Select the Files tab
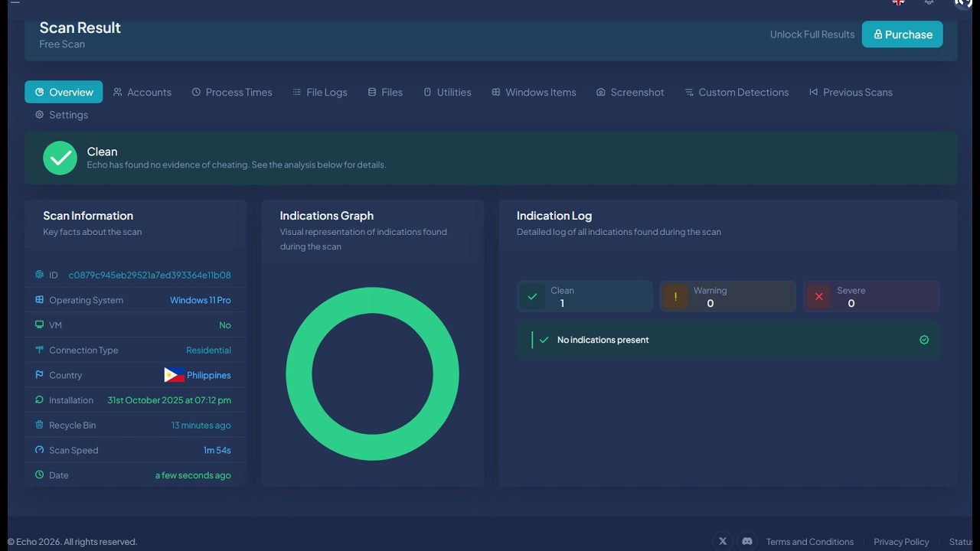The height and width of the screenshot is (551, 980). tap(385, 92)
